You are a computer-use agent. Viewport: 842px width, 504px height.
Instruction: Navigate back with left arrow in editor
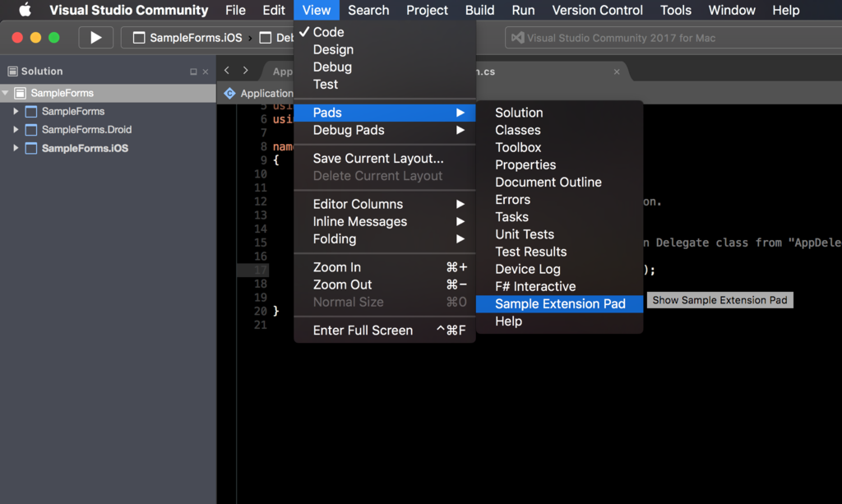(x=227, y=71)
